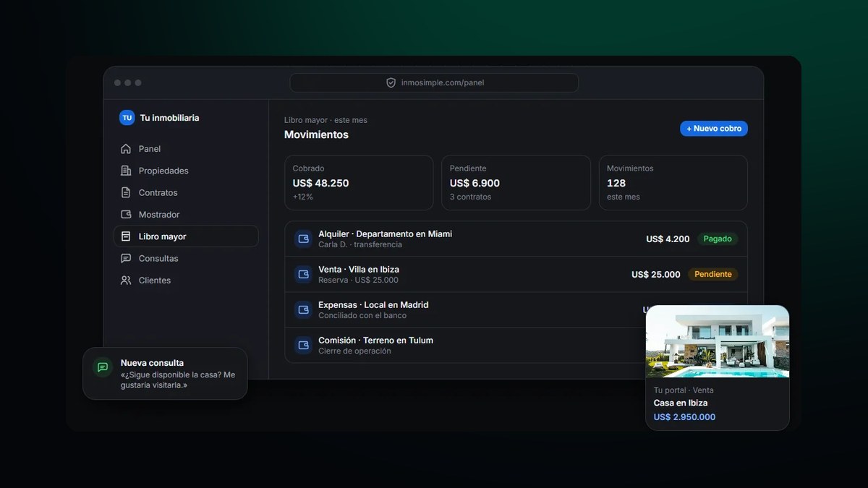Click the Cobrado US$ 48.250 summary card
Image resolution: width=868 pixels, height=488 pixels.
pos(359,183)
